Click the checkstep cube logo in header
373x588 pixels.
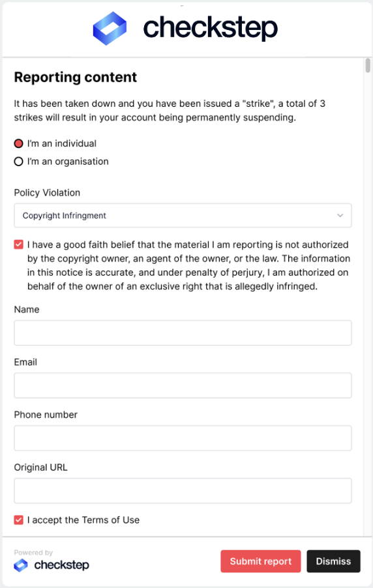[110, 29]
